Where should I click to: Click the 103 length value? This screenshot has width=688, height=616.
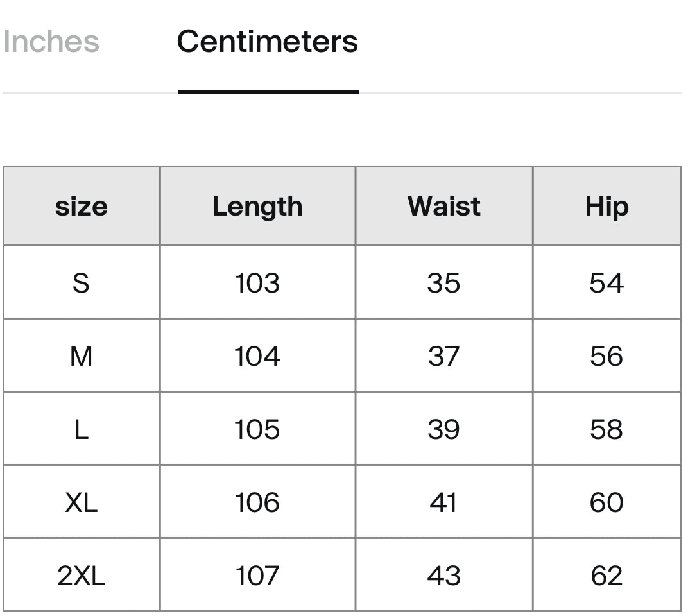coord(257,283)
